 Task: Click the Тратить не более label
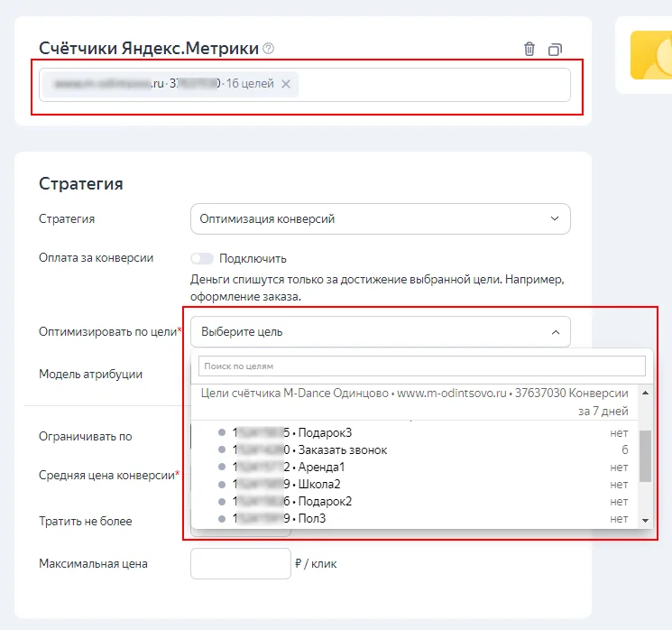click(x=86, y=521)
